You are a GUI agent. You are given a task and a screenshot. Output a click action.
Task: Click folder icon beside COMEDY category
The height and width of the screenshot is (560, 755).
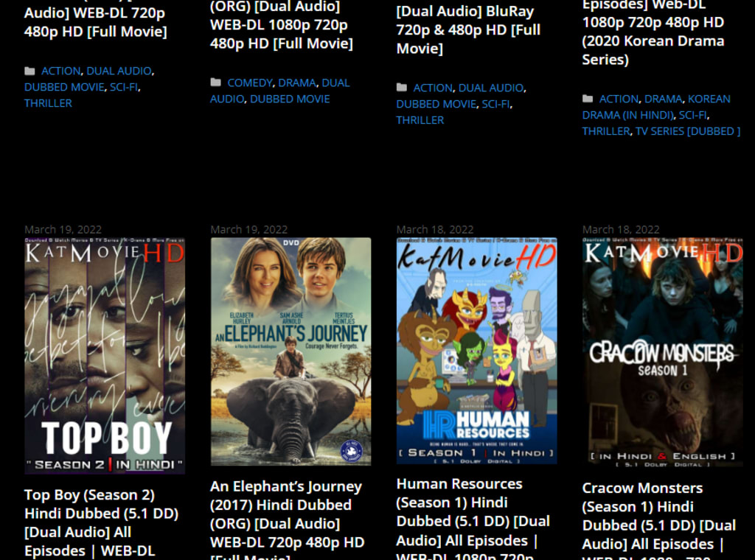216,83
